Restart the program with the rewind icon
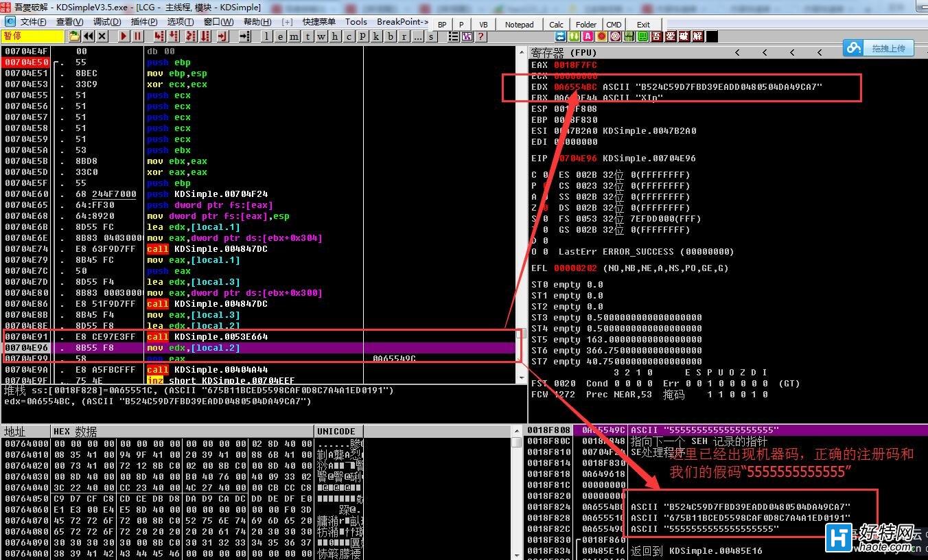Viewport: 928px width, 560px height. tap(89, 36)
